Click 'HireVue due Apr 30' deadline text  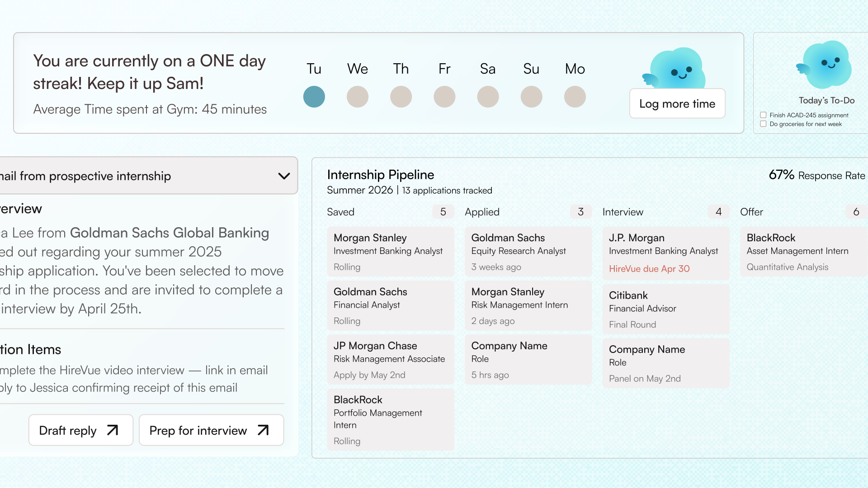tap(649, 269)
